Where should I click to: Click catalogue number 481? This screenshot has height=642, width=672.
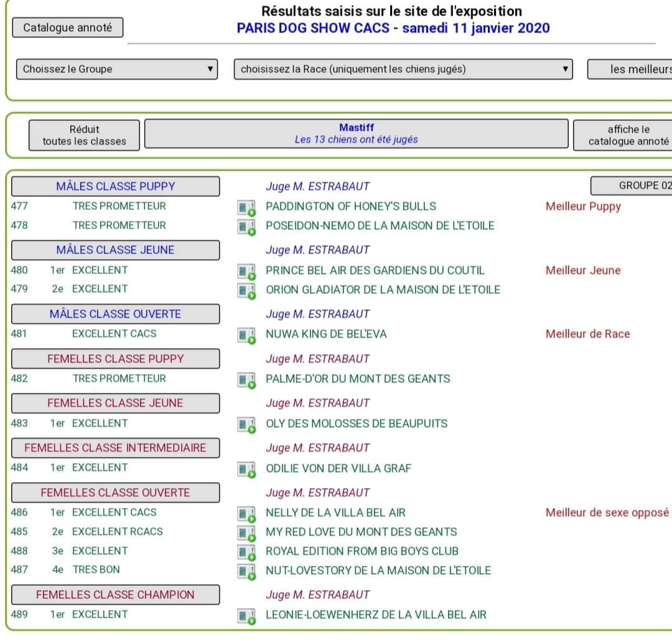coord(19,334)
